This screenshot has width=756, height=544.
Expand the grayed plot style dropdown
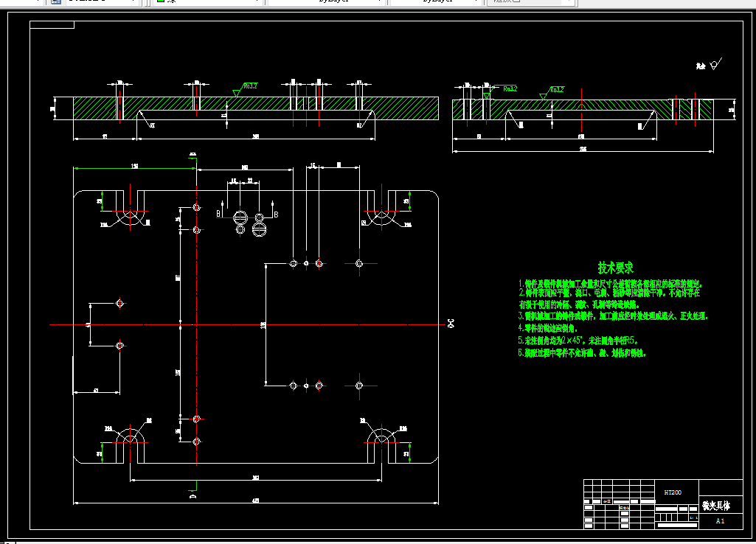[x=530, y=1]
